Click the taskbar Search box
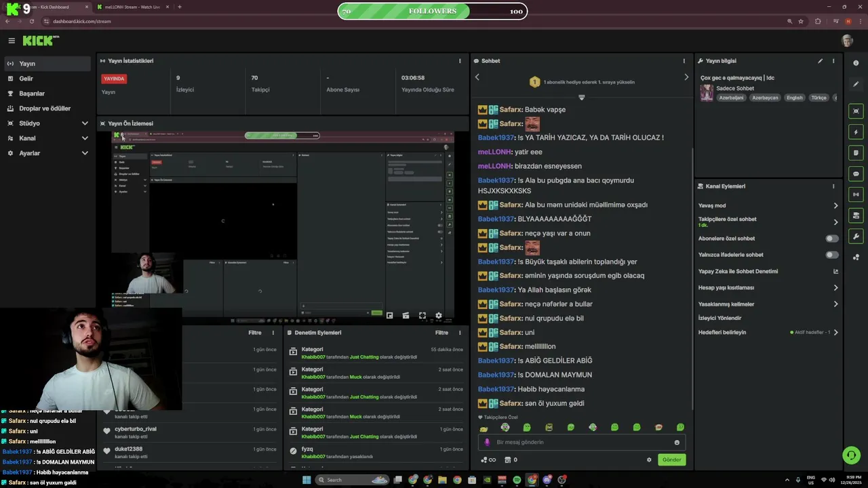Screen dimensions: 868x488 pos(353,480)
